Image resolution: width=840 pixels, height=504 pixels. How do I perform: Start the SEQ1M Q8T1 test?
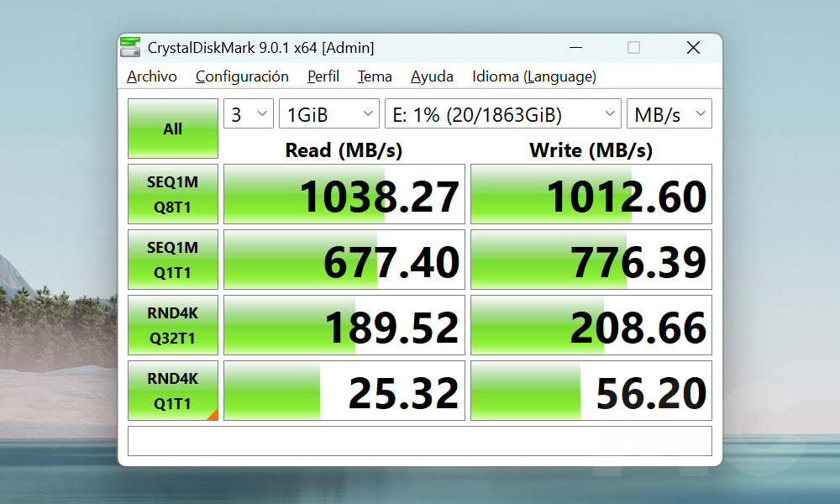point(173,194)
